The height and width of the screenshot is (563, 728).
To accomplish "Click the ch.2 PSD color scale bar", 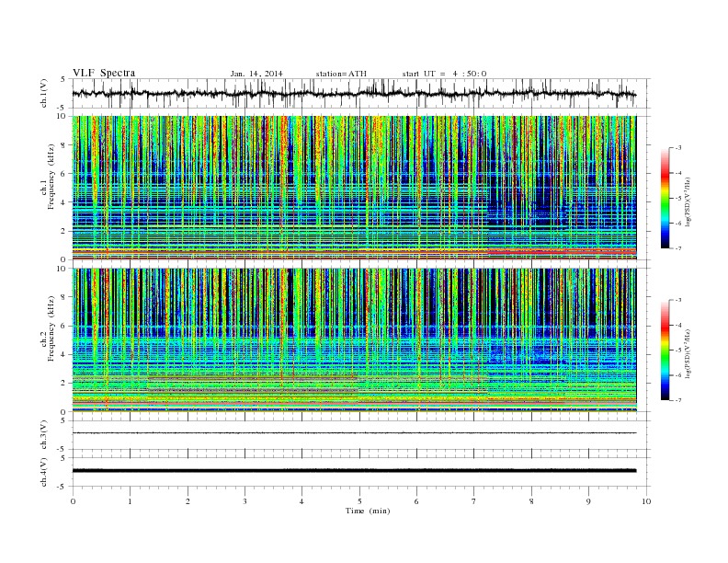I will (665, 350).
